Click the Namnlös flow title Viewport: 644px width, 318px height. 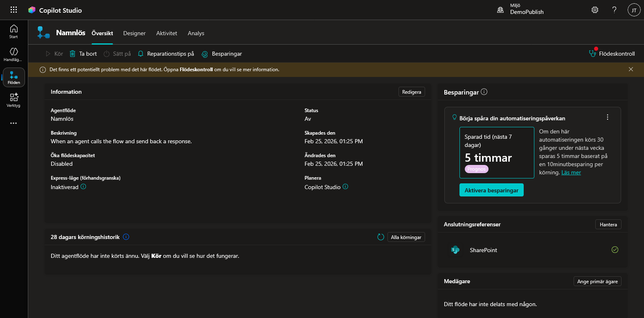71,33
